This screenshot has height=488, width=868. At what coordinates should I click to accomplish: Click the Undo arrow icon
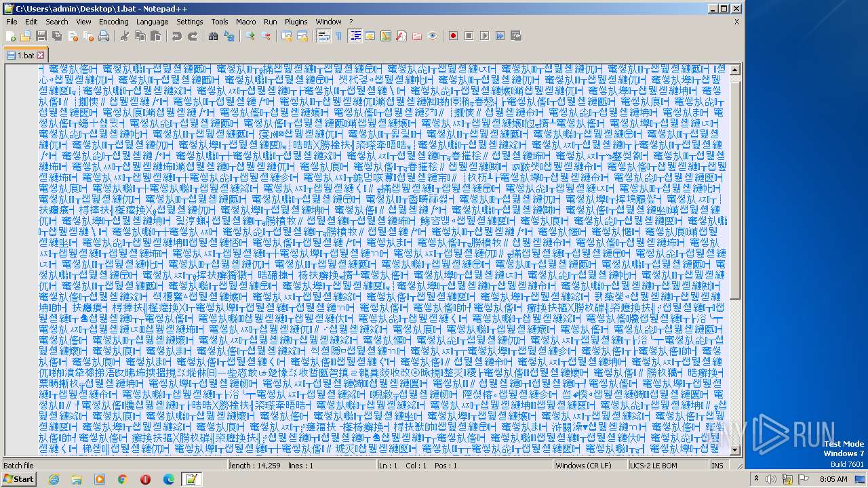pyautogui.click(x=176, y=36)
